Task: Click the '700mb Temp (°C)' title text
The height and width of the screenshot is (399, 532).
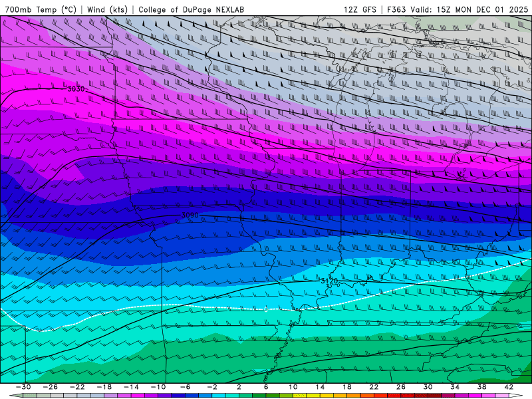Action: click(41, 9)
